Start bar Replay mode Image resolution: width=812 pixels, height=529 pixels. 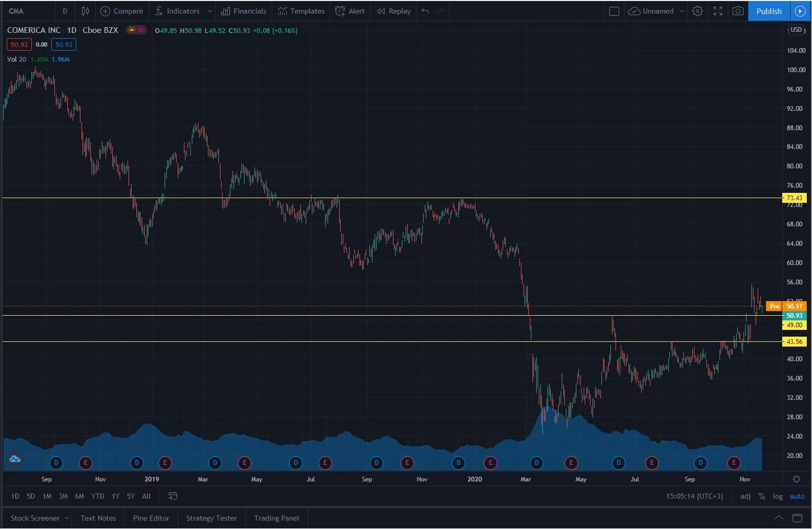pyautogui.click(x=393, y=11)
